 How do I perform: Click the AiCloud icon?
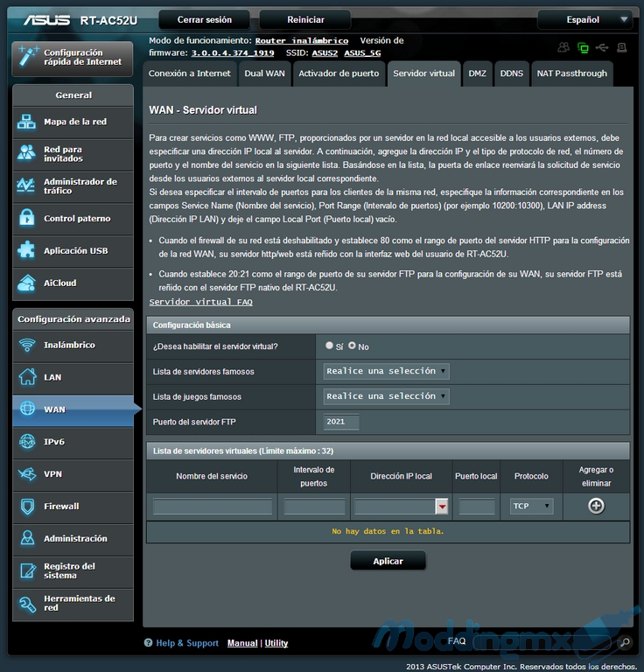(x=26, y=283)
